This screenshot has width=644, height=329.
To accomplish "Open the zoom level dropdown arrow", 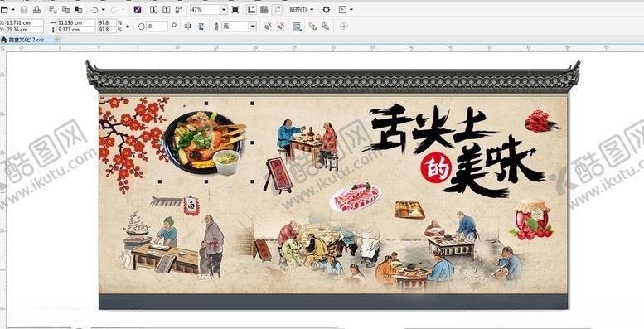I will (224, 9).
